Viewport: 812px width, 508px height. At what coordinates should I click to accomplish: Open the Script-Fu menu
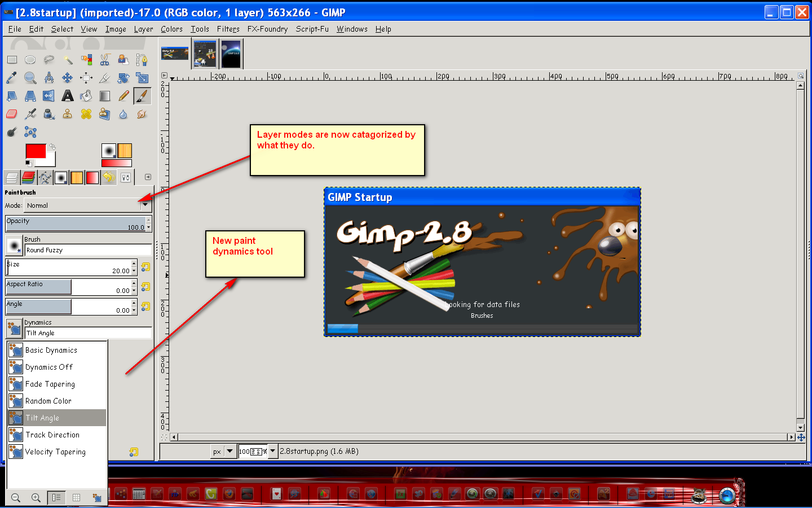(x=312, y=29)
